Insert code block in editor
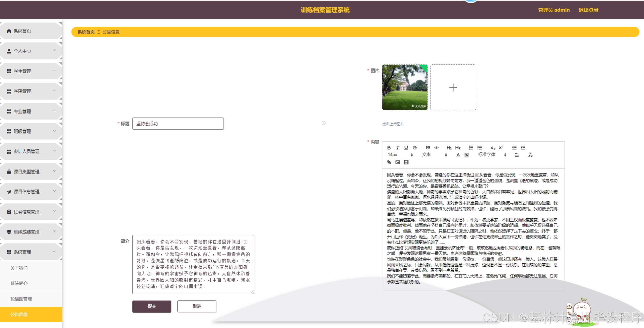The height and width of the screenshot is (328, 644). pos(436,148)
